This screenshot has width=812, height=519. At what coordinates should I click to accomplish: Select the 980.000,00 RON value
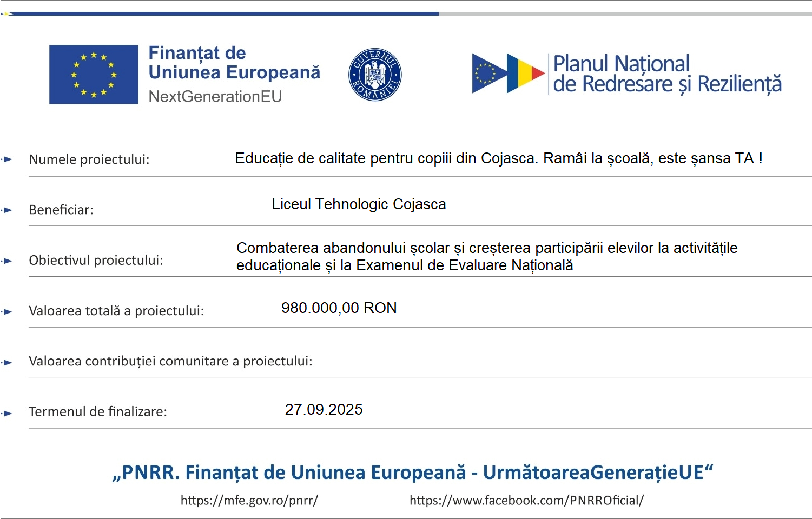click(339, 308)
